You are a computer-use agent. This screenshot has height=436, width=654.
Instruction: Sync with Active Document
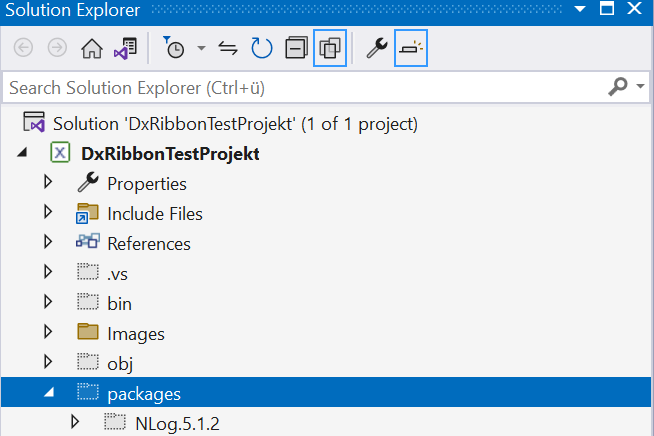[x=228, y=48]
